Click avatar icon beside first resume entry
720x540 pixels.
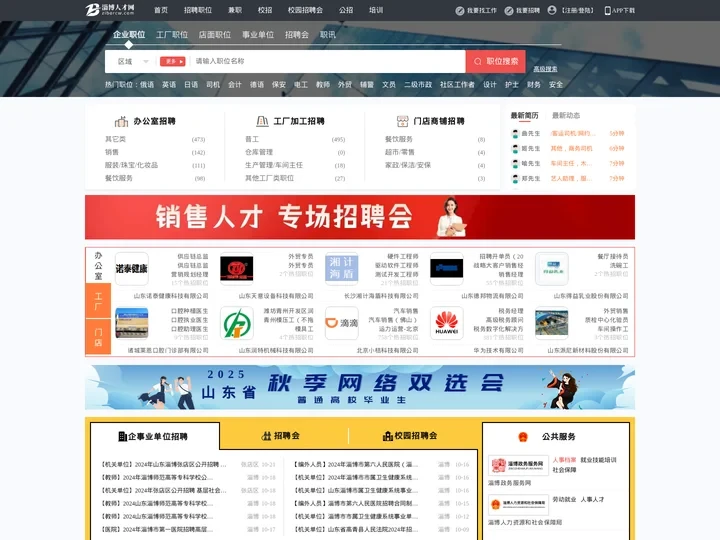pyautogui.click(x=516, y=134)
